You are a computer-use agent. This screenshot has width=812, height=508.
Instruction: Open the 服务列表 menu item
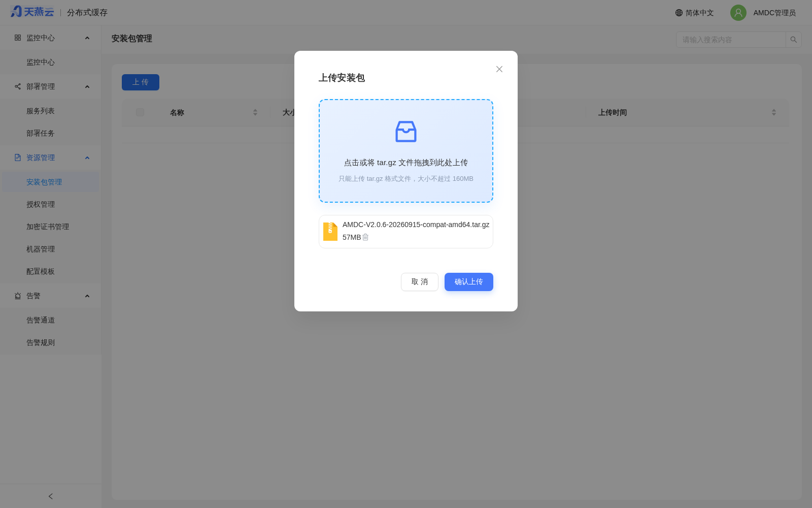51,111
